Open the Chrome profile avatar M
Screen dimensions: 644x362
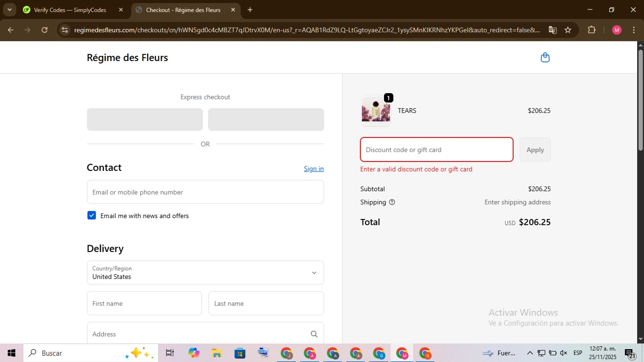click(x=617, y=30)
